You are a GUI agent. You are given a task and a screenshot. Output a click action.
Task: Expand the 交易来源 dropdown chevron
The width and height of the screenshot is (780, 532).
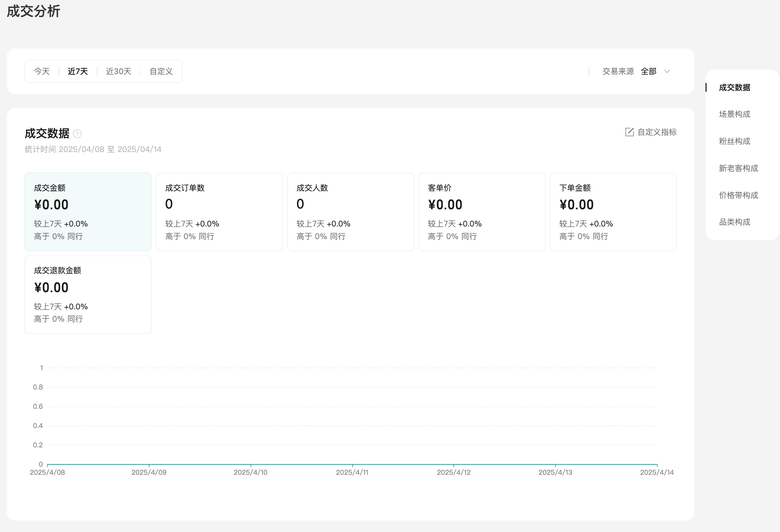[667, 71]
